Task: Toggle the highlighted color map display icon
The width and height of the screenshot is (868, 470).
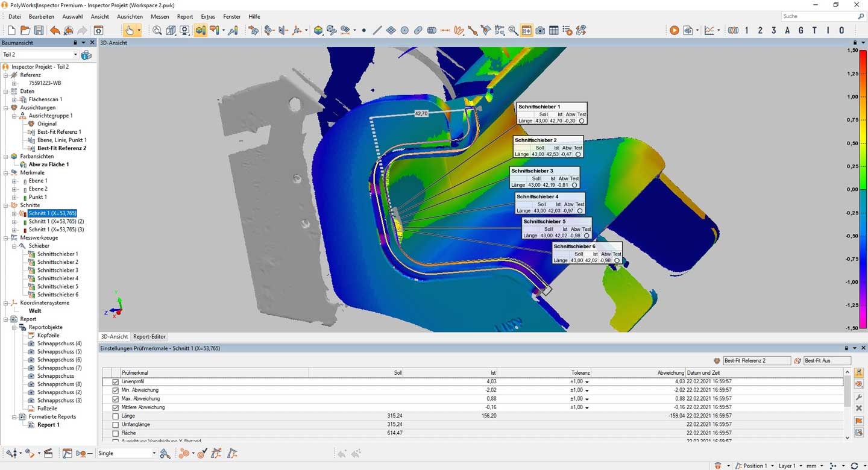Action: pos(201,30)
